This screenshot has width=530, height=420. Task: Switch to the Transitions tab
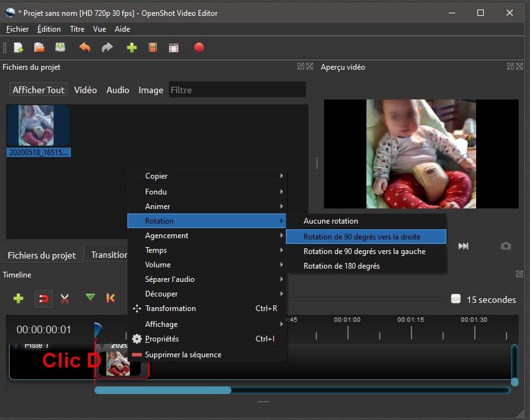pyautogui.click(x=107, y=255)
